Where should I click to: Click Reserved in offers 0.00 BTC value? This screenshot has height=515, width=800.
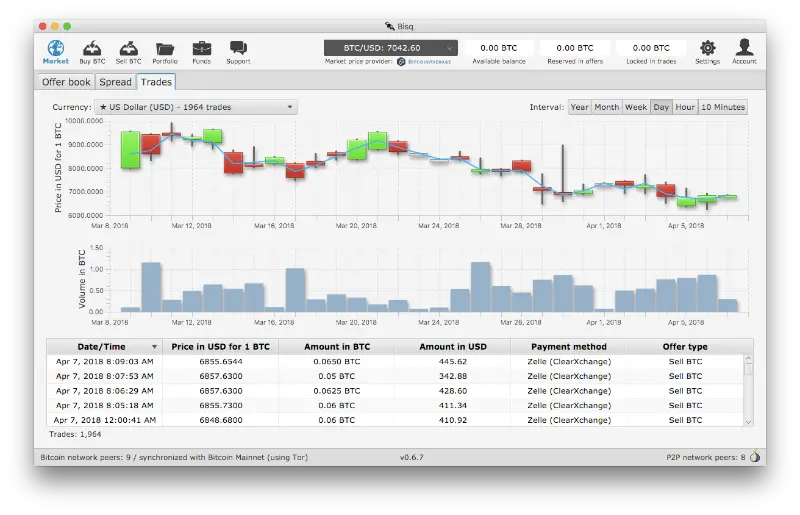(575, 48)
